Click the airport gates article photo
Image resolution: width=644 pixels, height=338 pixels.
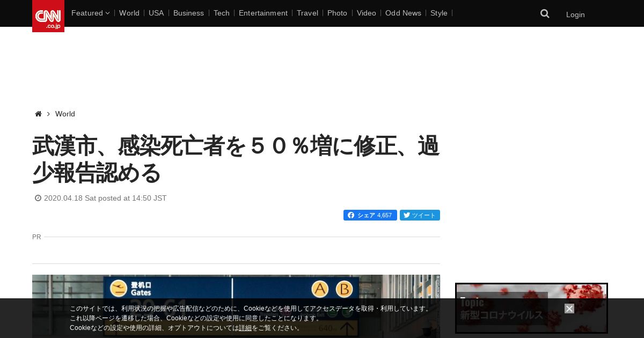(x=236, y=306)
